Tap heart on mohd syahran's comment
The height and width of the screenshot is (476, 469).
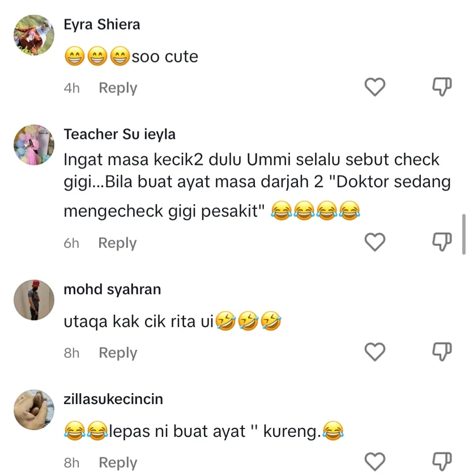click(x=375, y=352)
